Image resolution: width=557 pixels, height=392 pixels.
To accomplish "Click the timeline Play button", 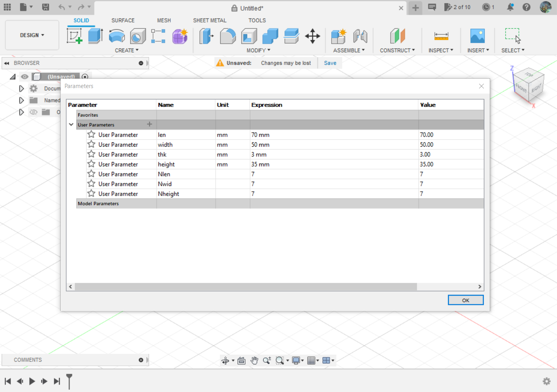I will click(32, 381).
